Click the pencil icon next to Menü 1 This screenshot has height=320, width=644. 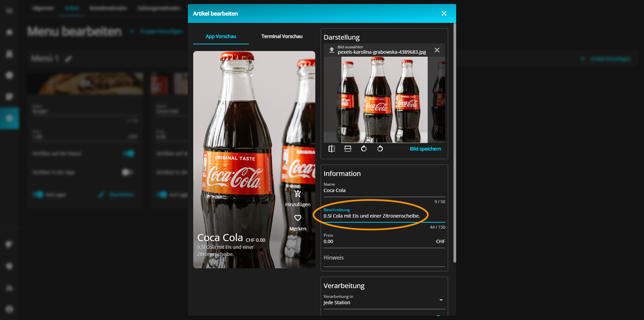click(x=68, y=59)
